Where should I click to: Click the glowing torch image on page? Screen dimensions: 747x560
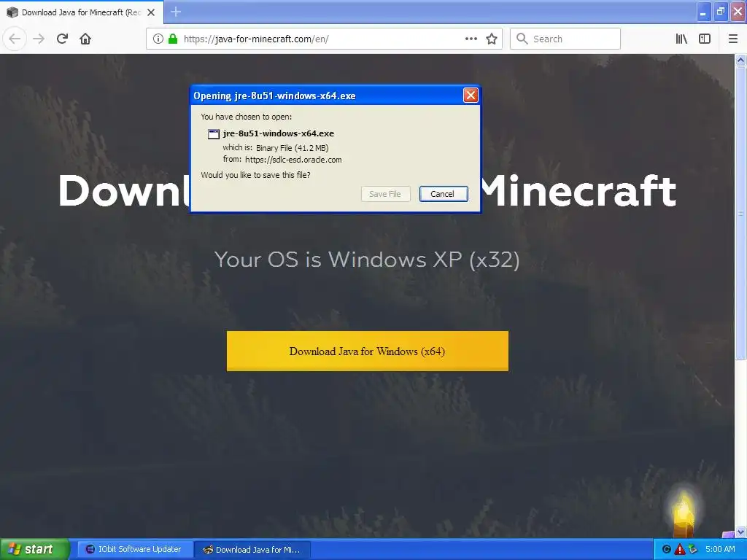pyautogui.click(x=684, y=514)
